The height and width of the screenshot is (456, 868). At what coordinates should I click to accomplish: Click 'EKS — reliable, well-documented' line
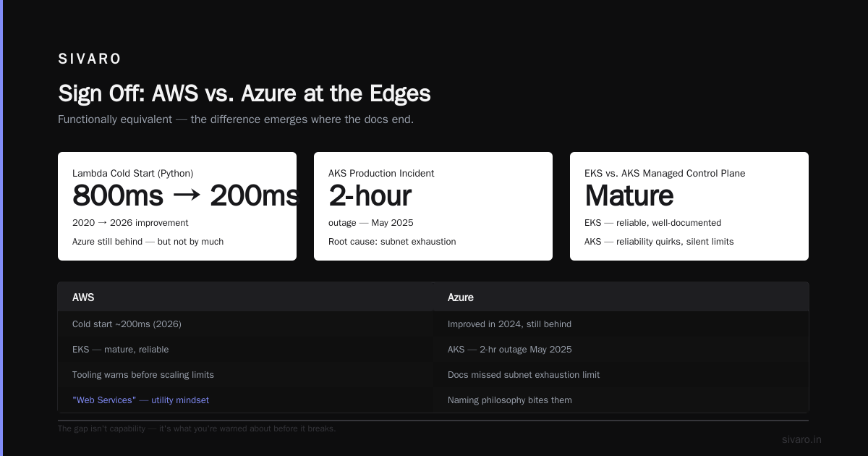(652, 223)
